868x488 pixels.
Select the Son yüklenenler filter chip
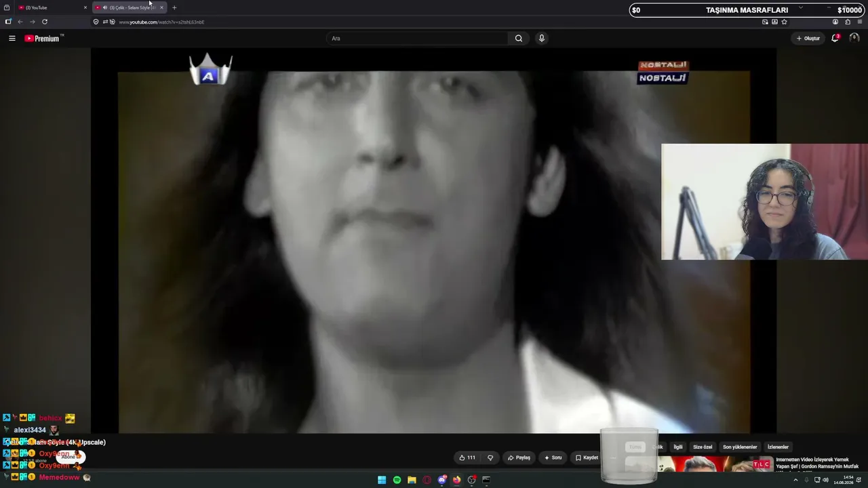tap(740, 447)
